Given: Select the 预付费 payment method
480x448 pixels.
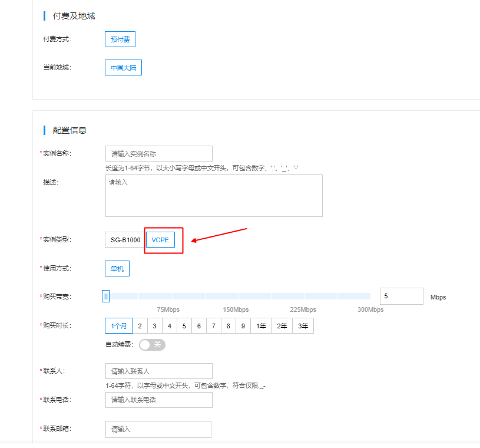Looking at the screenshot, I should point(120,39).
